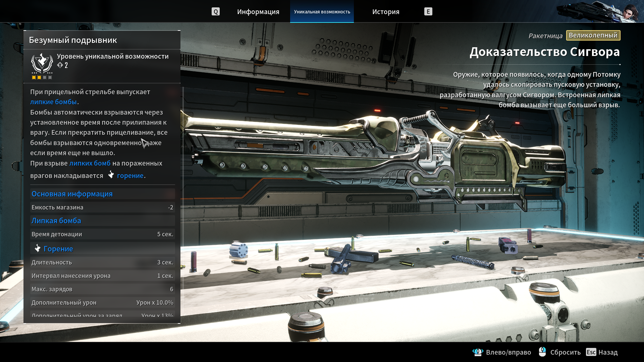Screen dimensions: 644x362
Task: Click the Горение section header icon
Action: click(37, 248)
